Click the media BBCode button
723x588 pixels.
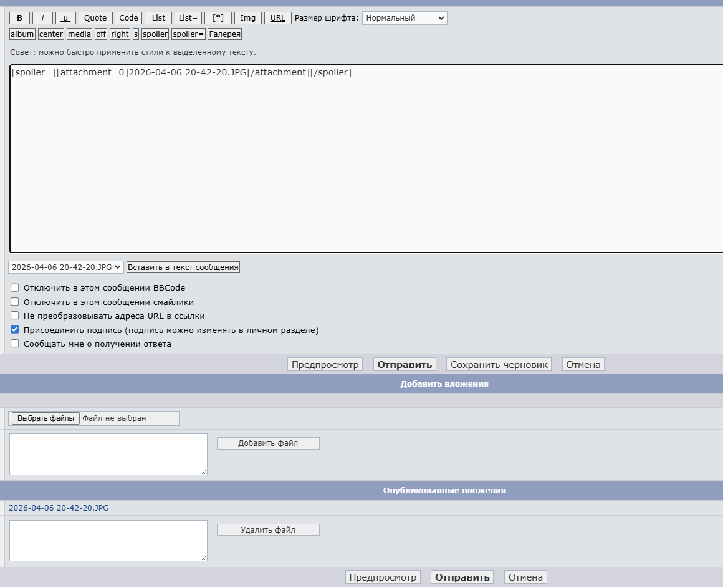point(79,34)
